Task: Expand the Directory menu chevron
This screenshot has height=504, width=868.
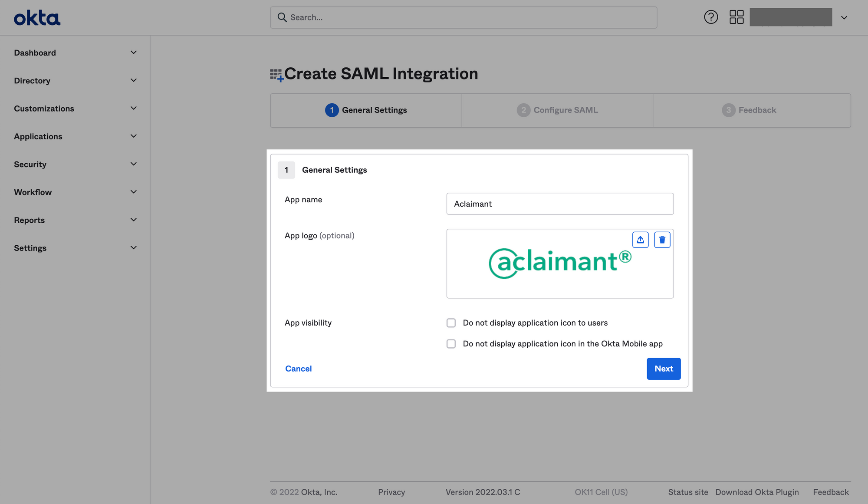Action: [134, 80]
